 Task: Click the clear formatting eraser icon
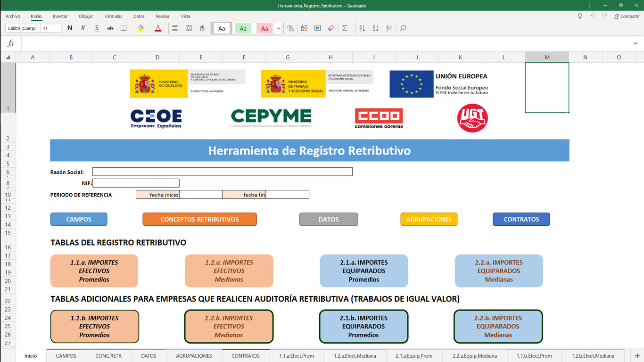pyautogui.click(x=330, y=28)
